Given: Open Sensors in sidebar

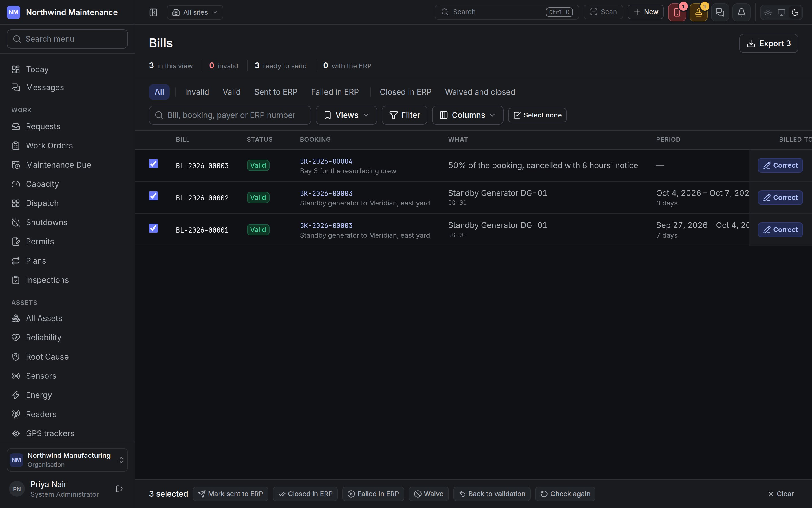Looking at the screenshot, I should pyautogui.click(x=67, y=376).
